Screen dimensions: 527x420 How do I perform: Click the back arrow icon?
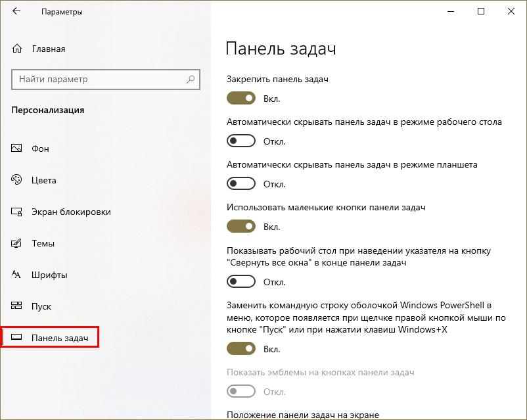pyautogui.click(x=16, y=12)
